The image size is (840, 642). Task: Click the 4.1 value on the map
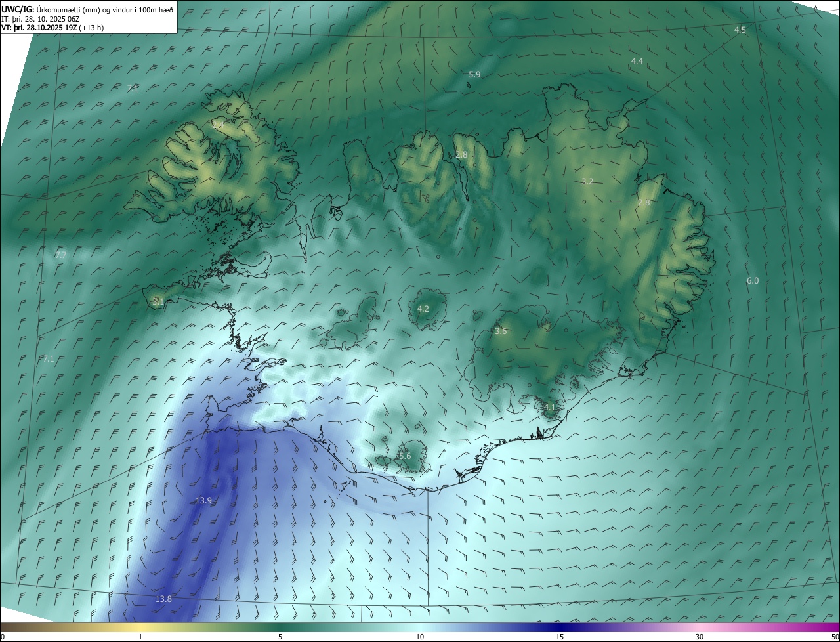point(549,407)
